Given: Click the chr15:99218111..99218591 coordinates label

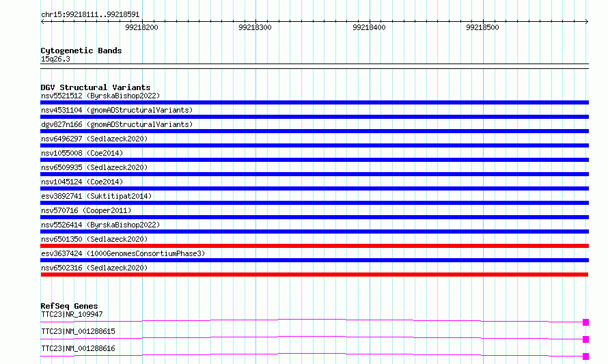Looking at the screenshot, I should pyautogui.click(x=90, y=15).
